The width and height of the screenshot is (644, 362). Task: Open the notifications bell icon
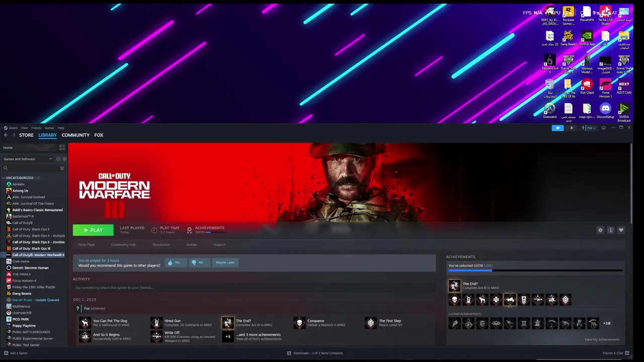click(x=572, y=128)
